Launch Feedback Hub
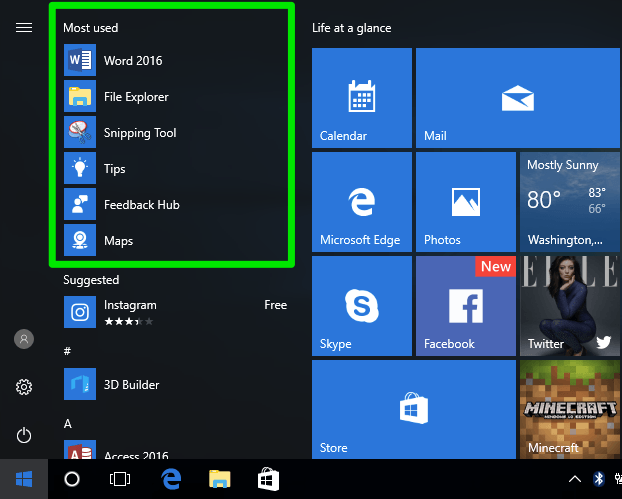Image resolution: width=622 pixels, height=499 pixels. [141, 205]
